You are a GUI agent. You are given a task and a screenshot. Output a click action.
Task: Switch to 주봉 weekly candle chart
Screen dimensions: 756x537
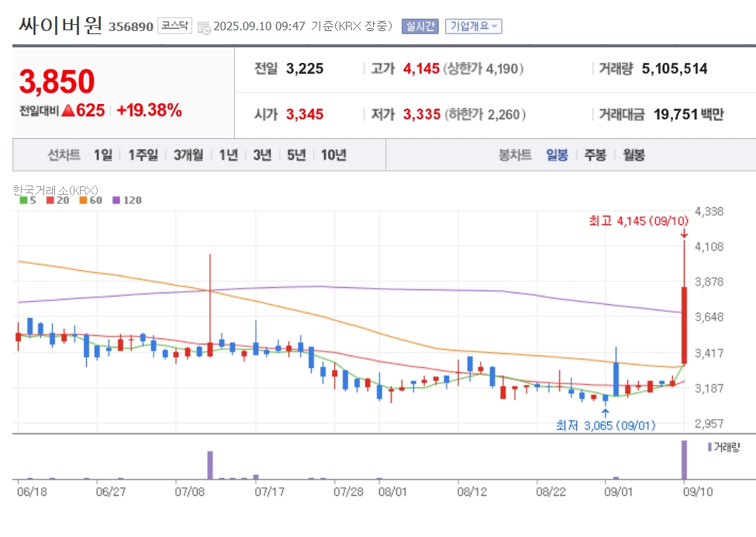[595, 155]
